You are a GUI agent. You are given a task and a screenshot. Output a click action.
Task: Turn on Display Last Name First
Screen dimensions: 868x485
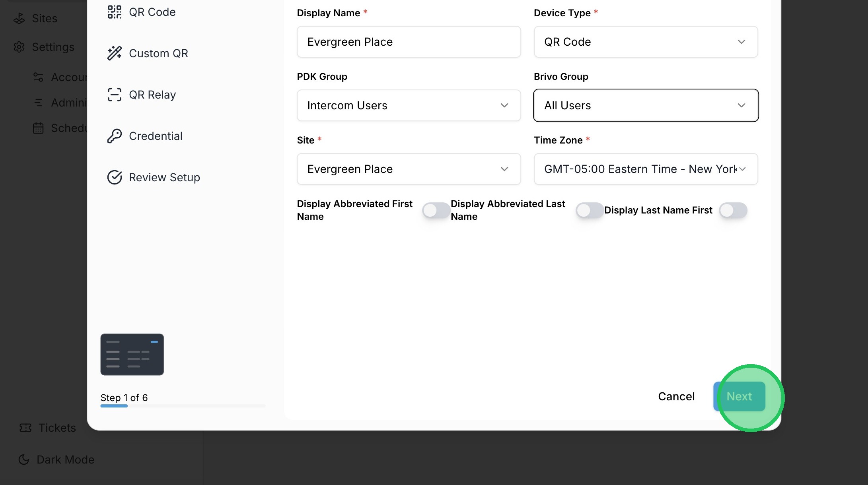pyautogui.click(x=733, y=210)
